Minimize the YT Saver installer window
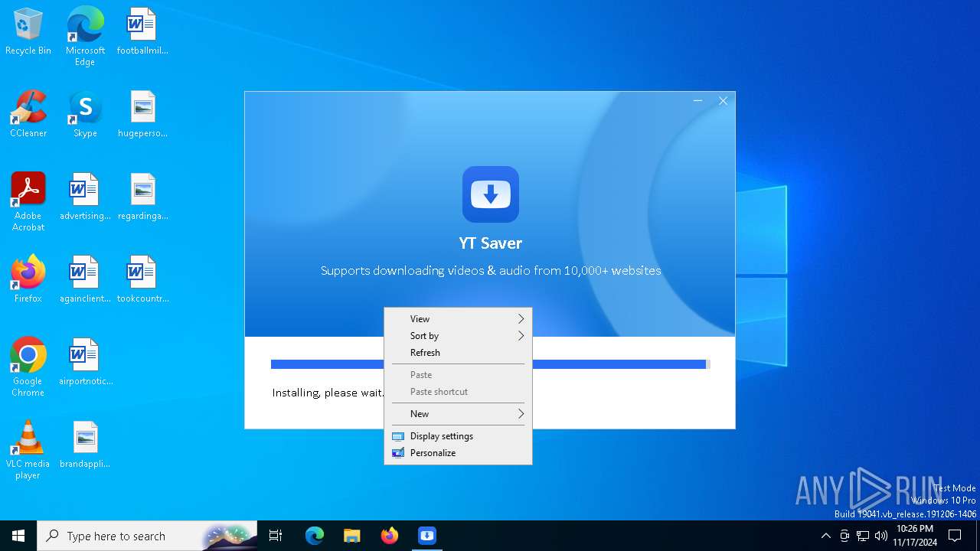Viewport: 980px width, 551px height. [697, 101]
